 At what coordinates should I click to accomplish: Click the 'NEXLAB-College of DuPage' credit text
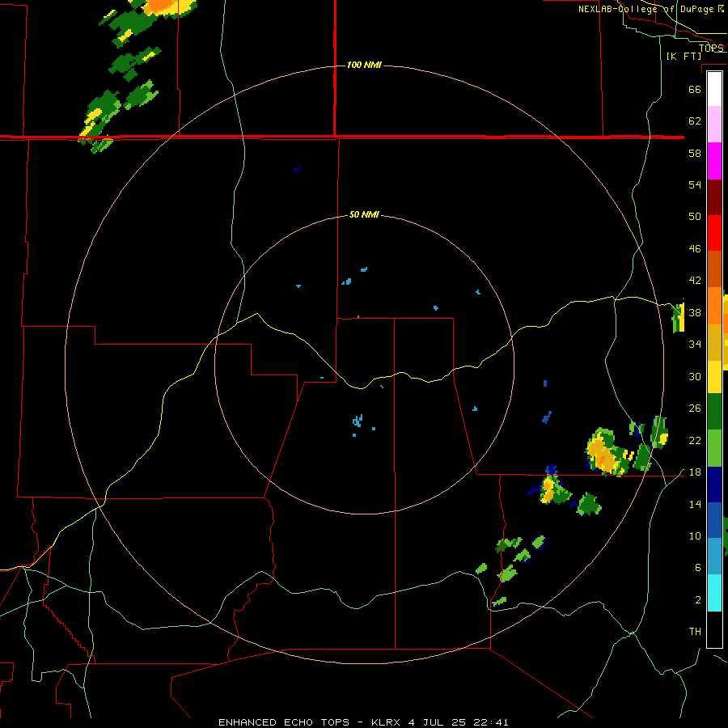(647, 9)
